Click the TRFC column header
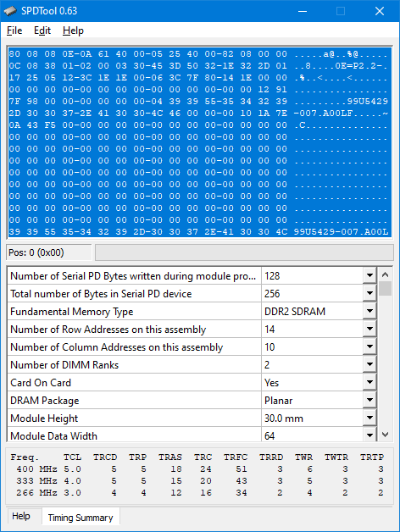This screenshot has width=400, height=532. 236,457
